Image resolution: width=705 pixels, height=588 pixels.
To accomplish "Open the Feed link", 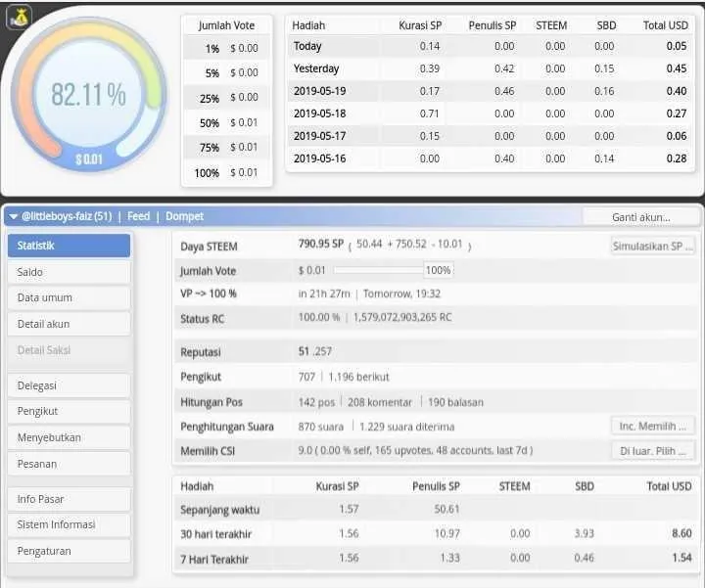I will (138, 216).
